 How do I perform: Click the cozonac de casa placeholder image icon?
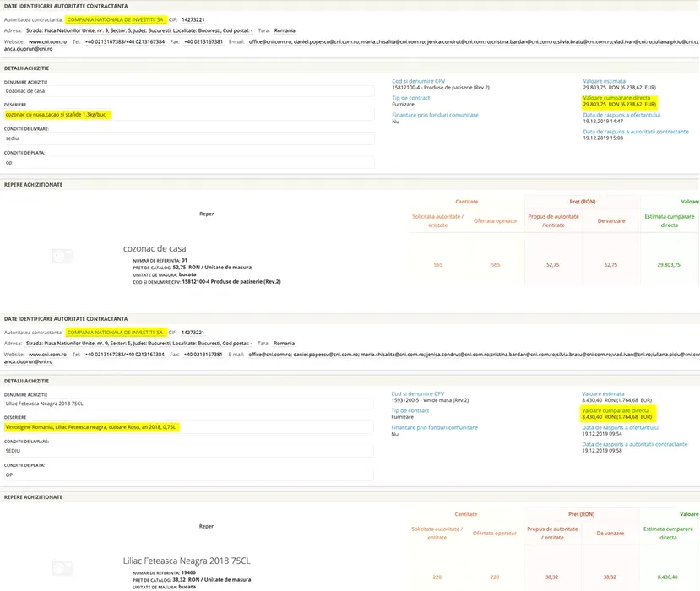click(62, 258)
